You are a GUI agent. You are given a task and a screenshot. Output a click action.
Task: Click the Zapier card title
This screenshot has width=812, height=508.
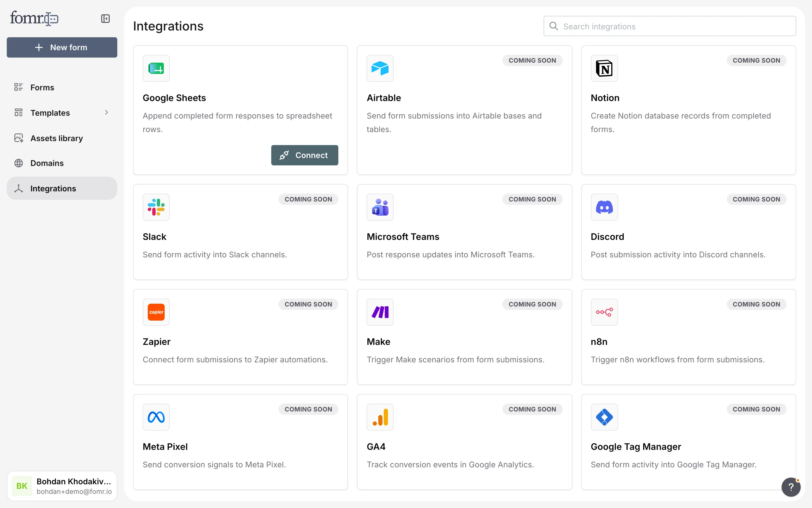click(x=156, y=342)
